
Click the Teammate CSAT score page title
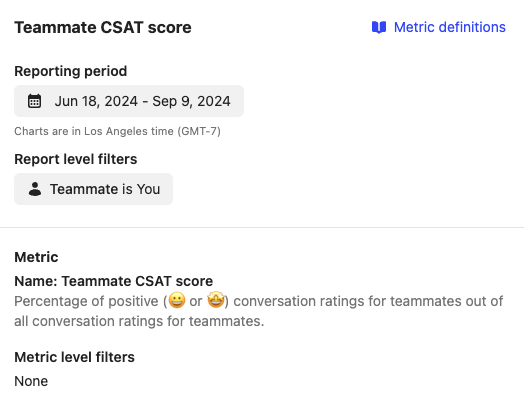[103, 27]
